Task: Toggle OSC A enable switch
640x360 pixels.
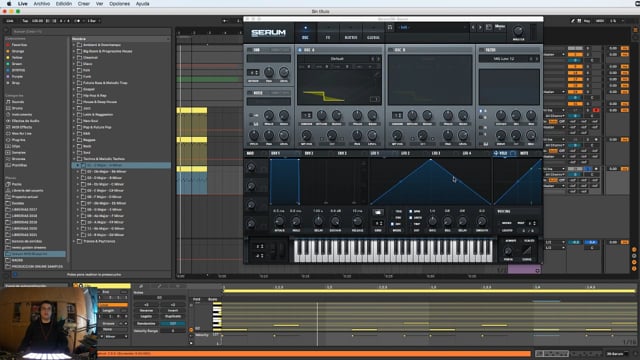Action: (300, 50)
